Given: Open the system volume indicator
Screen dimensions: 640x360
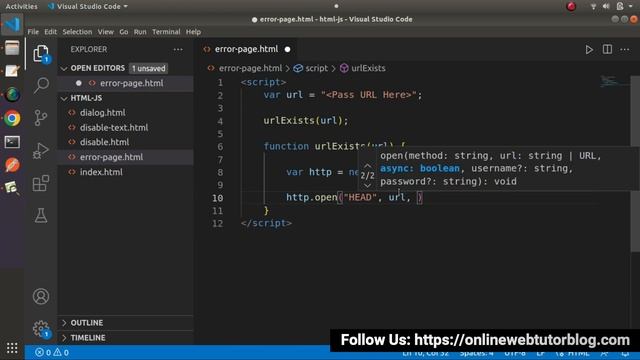Looking at the screenshot, I should (606, 6).
